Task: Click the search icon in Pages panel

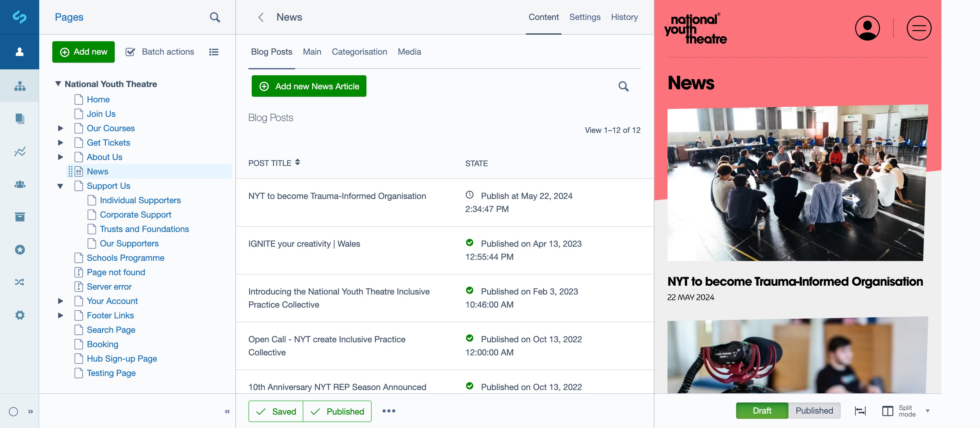Action: (214, 17)
